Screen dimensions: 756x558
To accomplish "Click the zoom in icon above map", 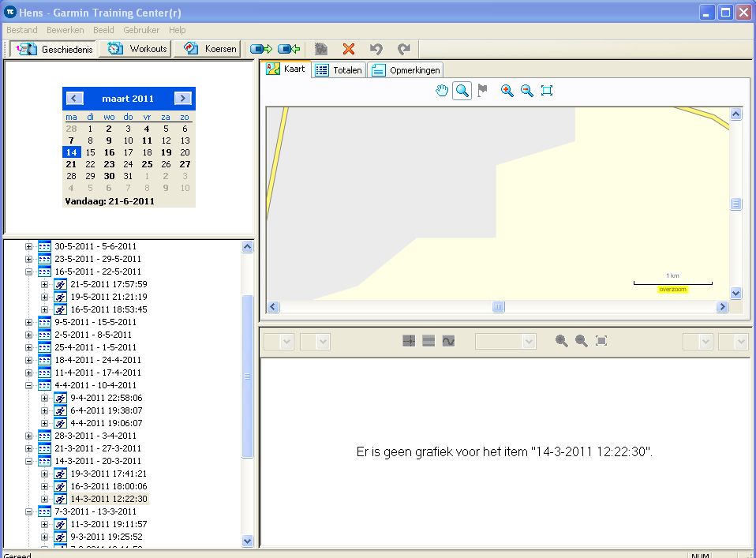I will pyautogui.click(x=507, y=91).
